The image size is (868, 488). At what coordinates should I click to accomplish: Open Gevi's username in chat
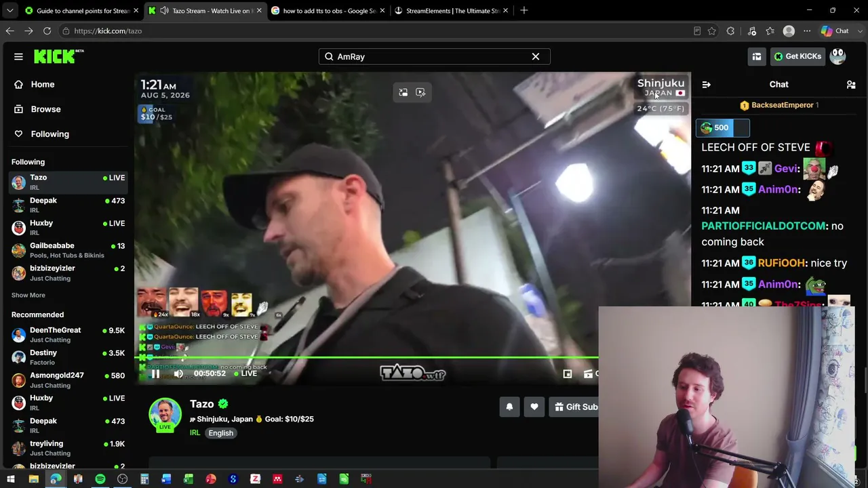785,169
